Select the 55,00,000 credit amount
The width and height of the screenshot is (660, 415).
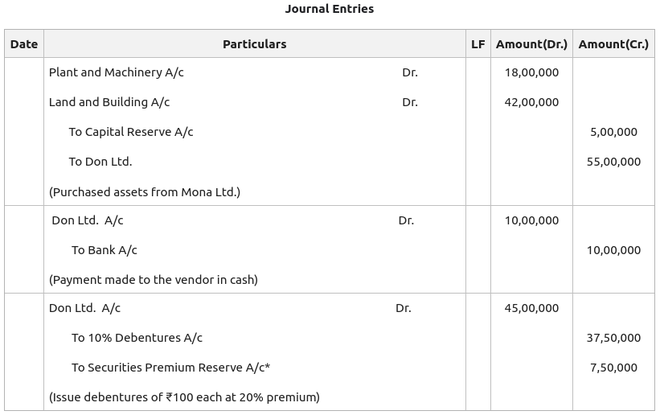pos(613,161)
